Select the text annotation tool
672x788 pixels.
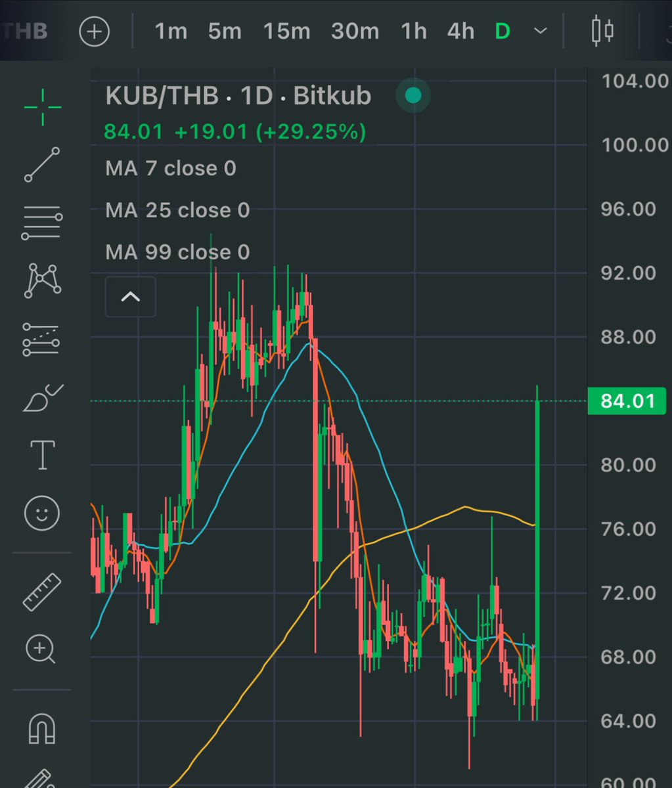point(43,454)
